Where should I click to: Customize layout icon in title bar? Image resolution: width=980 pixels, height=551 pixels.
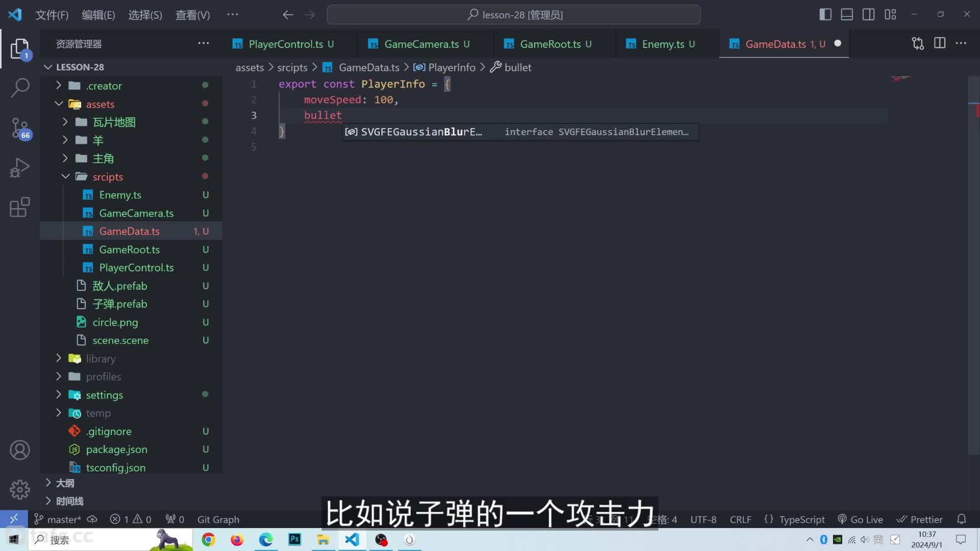(891, 14)
